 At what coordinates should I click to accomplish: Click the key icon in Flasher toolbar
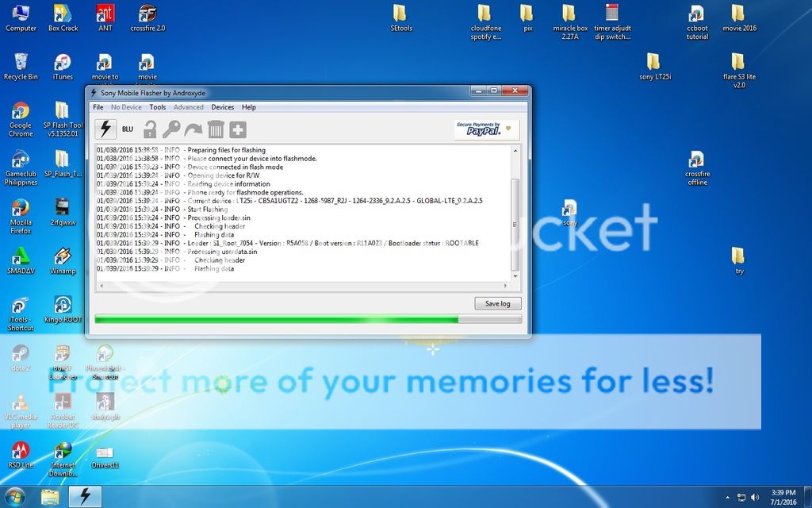pos(171,129)
